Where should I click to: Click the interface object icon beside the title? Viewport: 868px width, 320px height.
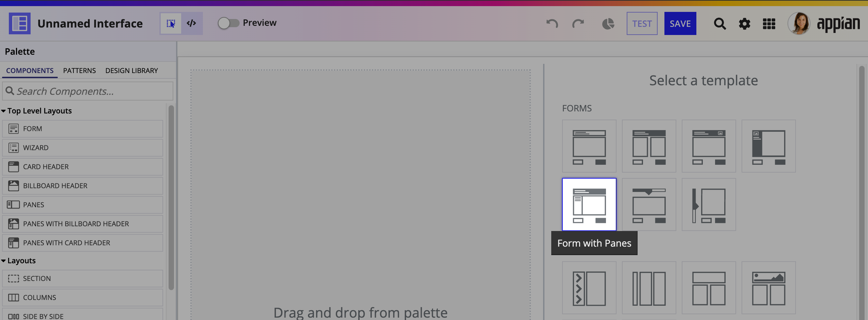pos(20,23)
